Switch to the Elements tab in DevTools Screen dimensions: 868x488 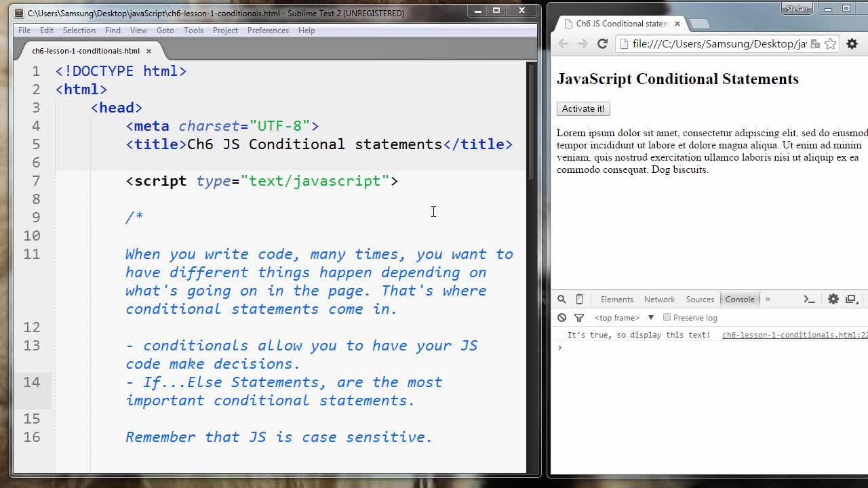coord(616,300)
